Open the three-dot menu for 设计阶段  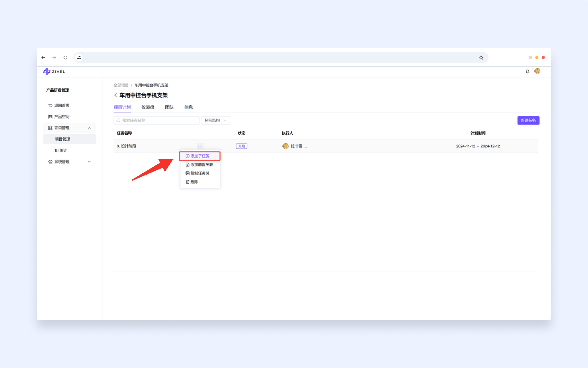200,146
